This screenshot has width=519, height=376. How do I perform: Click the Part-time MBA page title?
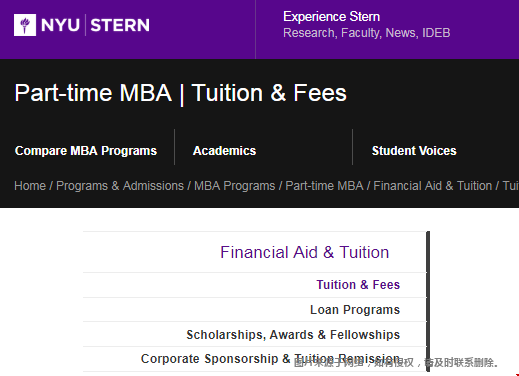(x=180, y=93)
